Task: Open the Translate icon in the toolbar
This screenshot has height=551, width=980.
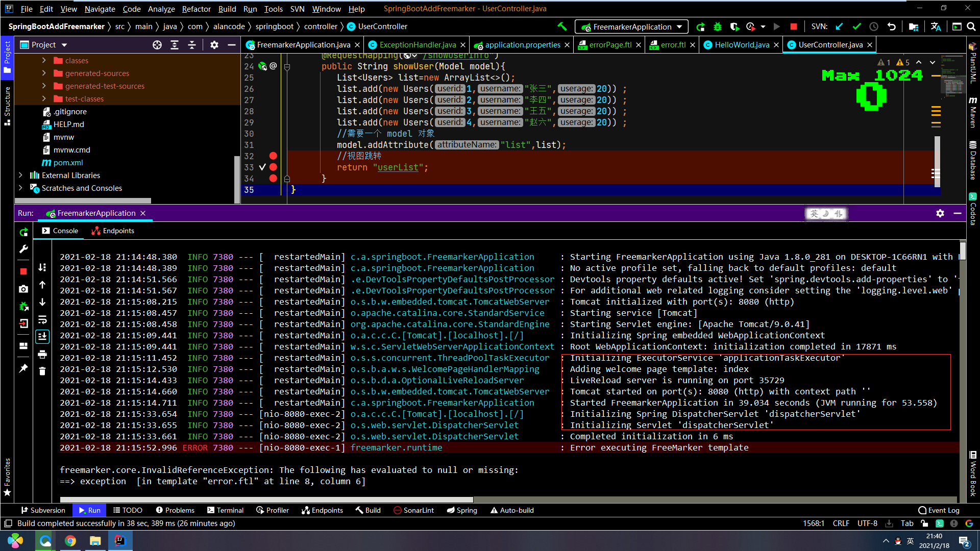Action: click(x=936, y=27)
